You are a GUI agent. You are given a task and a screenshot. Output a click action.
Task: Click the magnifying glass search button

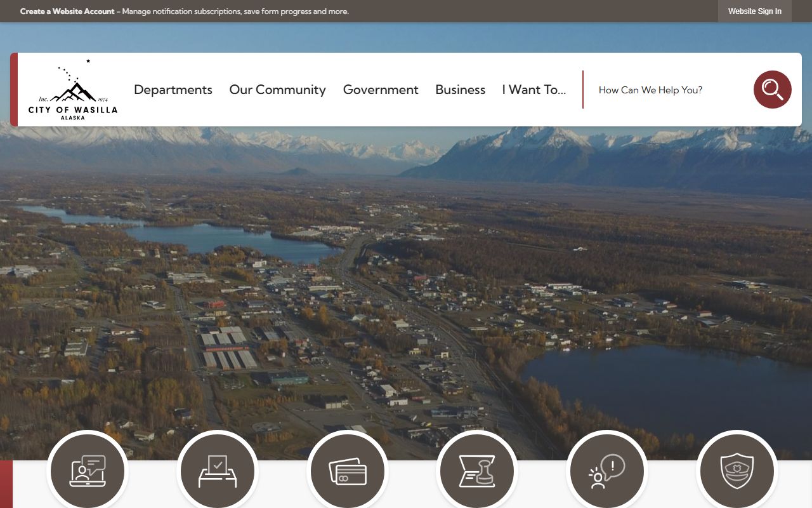772,90
